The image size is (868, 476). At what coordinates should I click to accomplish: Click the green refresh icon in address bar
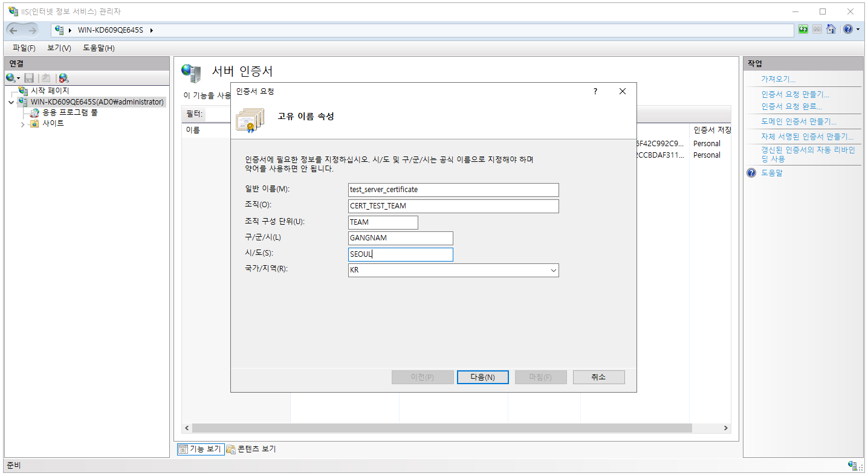[x=803, y=29]
